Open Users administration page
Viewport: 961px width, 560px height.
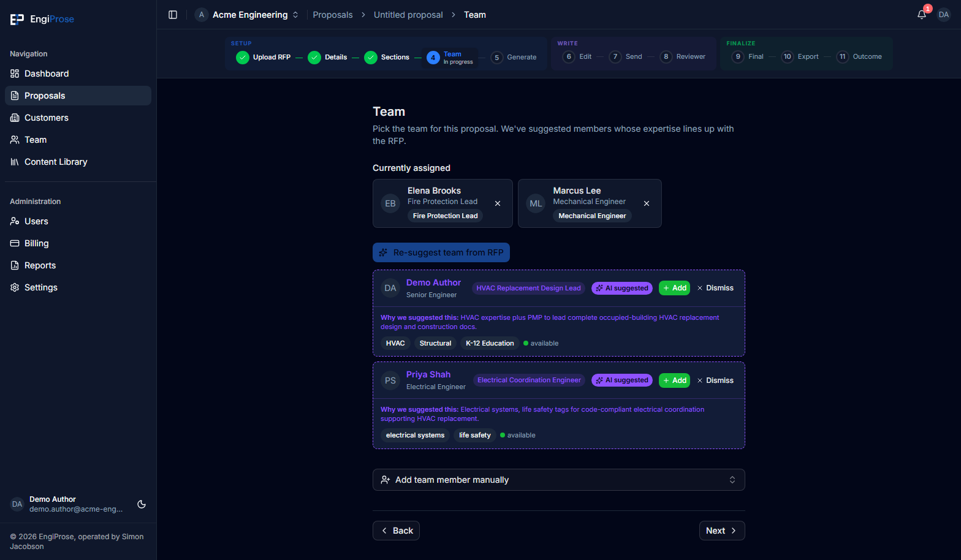[x=78, y=221]
